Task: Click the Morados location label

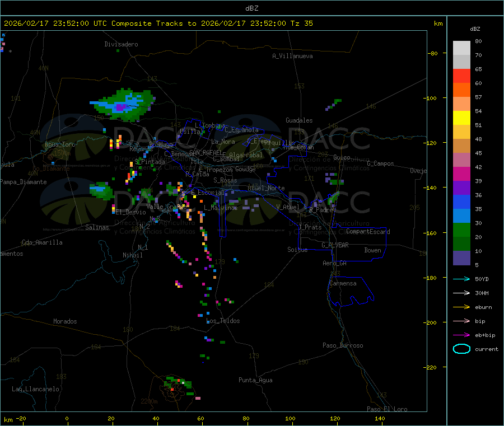Action: pyautogui.click(x=66, y=321)
